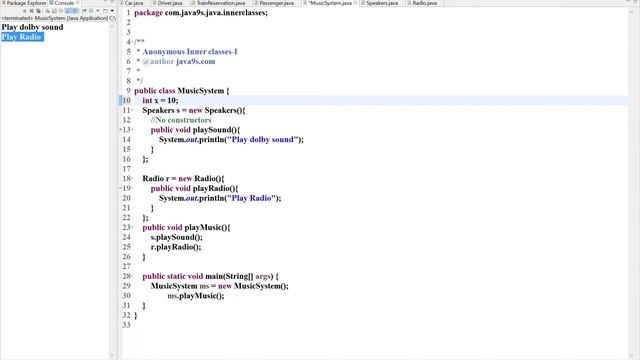
Task: Click line number 33 in the gutter
Action: point(127,325)
